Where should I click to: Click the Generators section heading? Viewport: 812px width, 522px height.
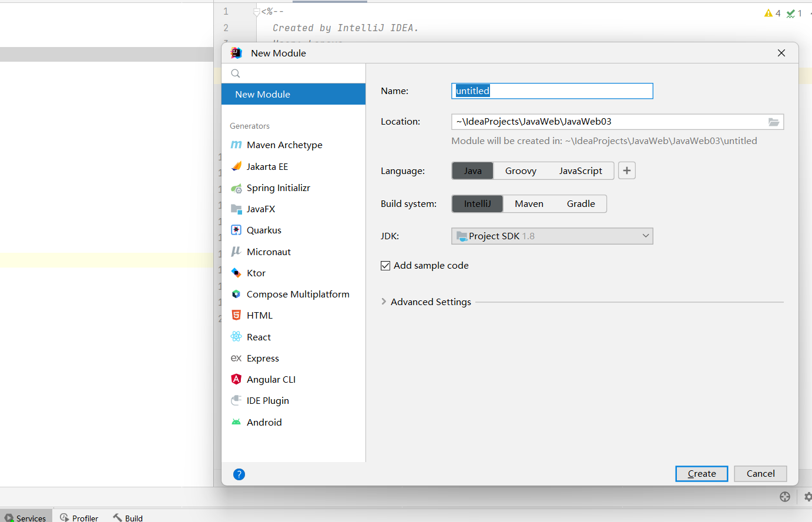pyautogui.click(x=250, y=126)
